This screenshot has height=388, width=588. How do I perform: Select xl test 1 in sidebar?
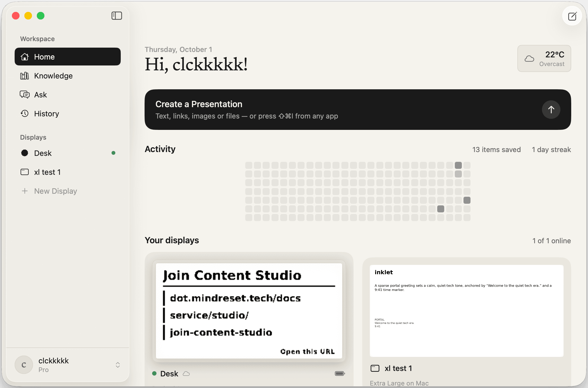tap(68, 172)
